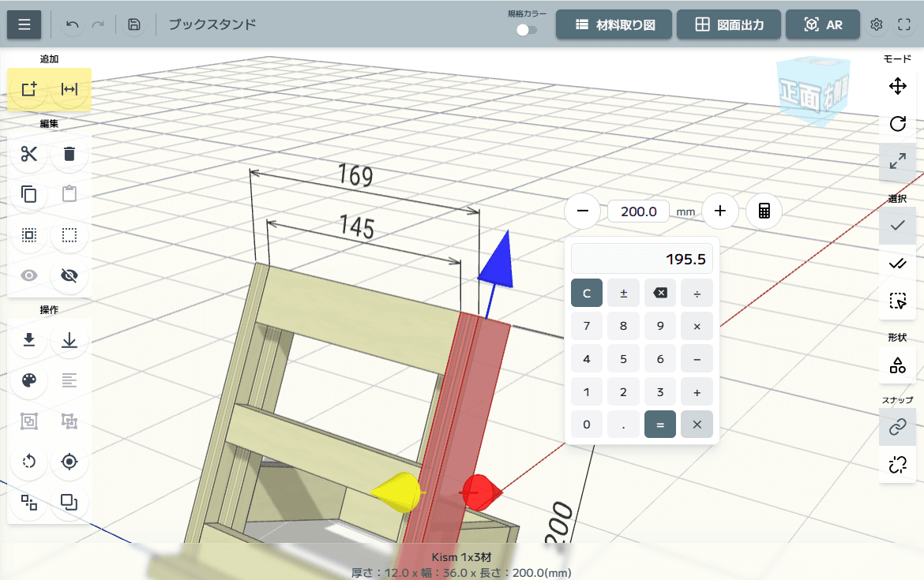The height and width of the screenshot is (580, 924).
Task: Switch to rotate mode
Action: [897, 124]
